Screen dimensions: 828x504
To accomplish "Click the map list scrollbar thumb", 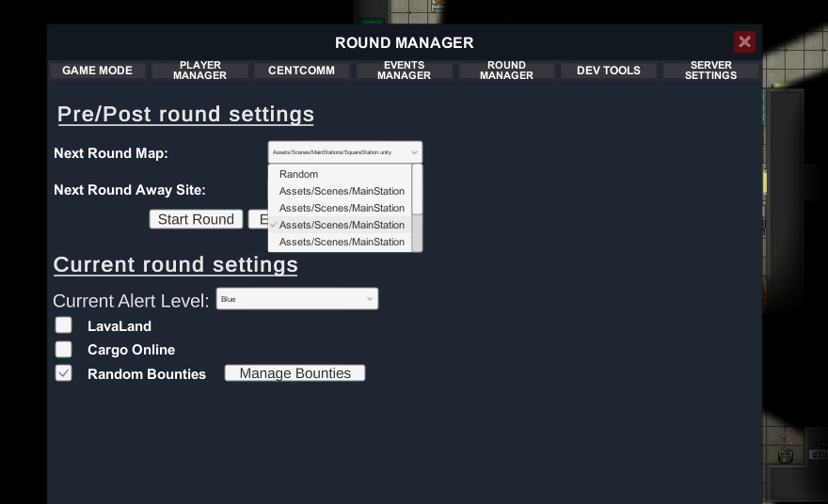I will [417, 189].
